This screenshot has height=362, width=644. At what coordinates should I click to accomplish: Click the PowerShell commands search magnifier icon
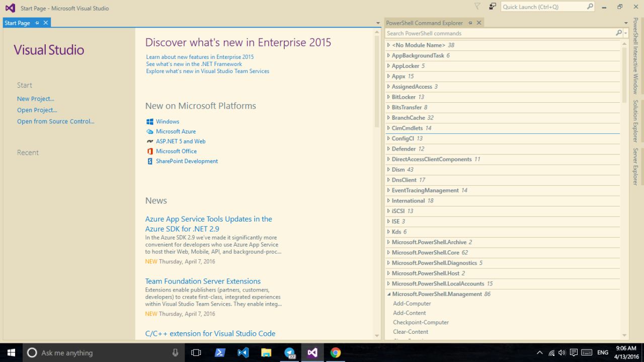(x=619, y=33)
